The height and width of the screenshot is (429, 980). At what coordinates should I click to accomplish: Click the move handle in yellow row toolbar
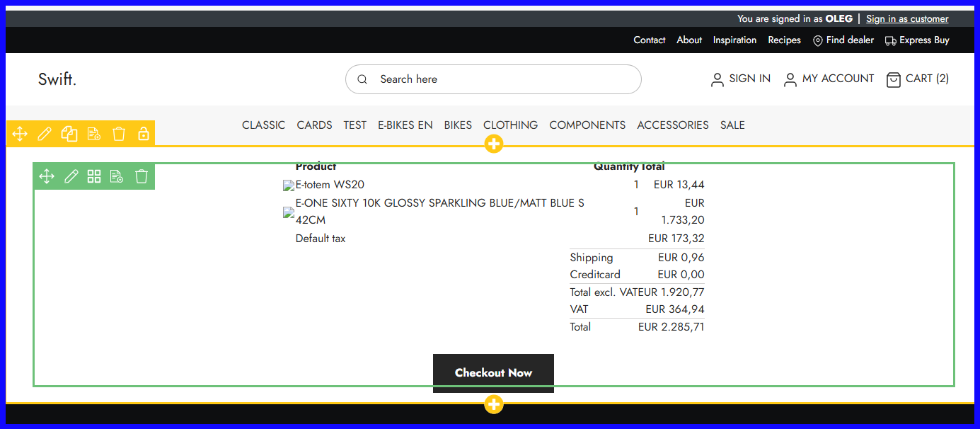[20, 134]
